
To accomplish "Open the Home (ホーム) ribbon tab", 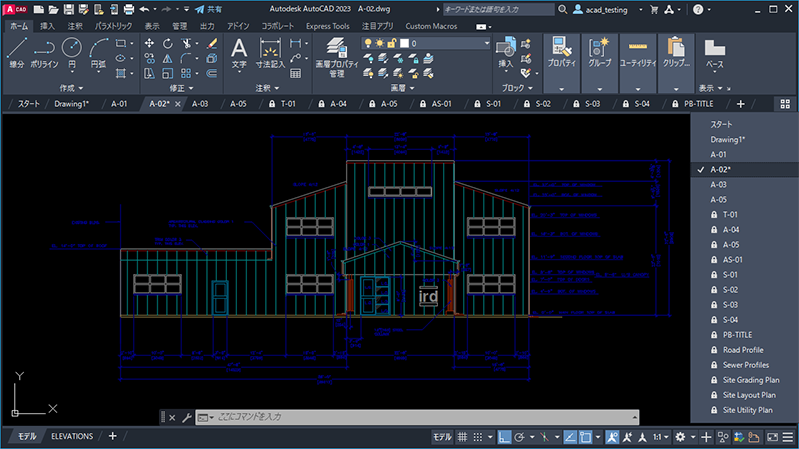I will click(19, 26).
